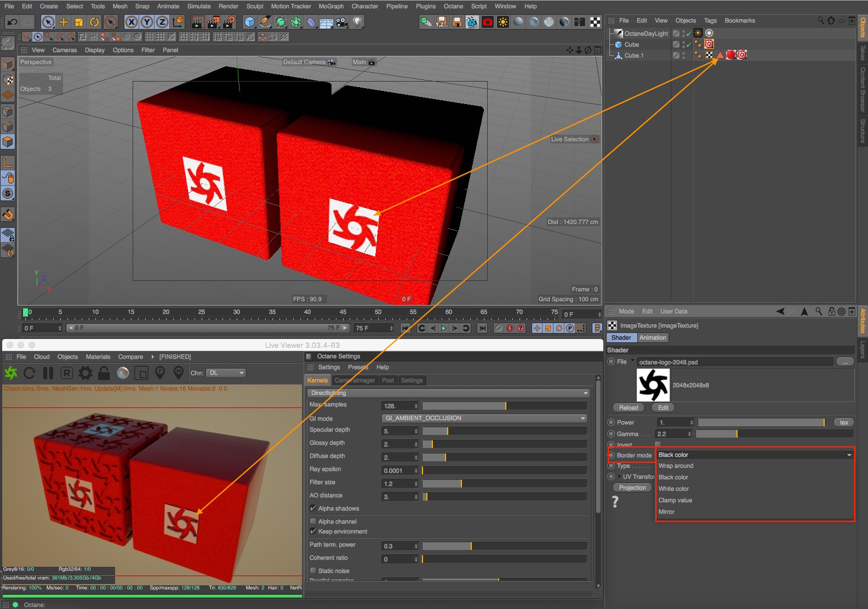Click the tex button beside Power

(844, 422)
